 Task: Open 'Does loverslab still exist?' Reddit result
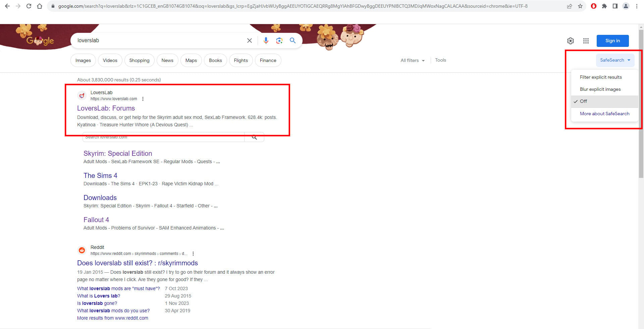pyautogui.click(x=138, y=263)
